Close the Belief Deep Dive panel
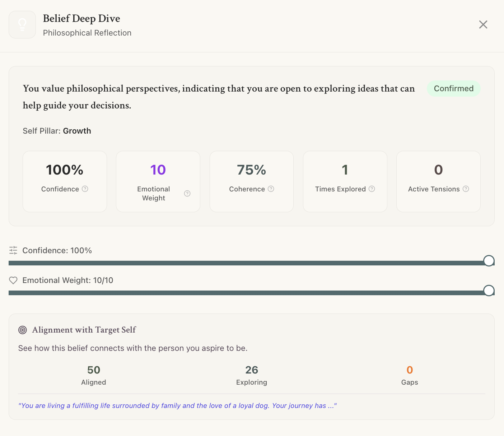 483,24
